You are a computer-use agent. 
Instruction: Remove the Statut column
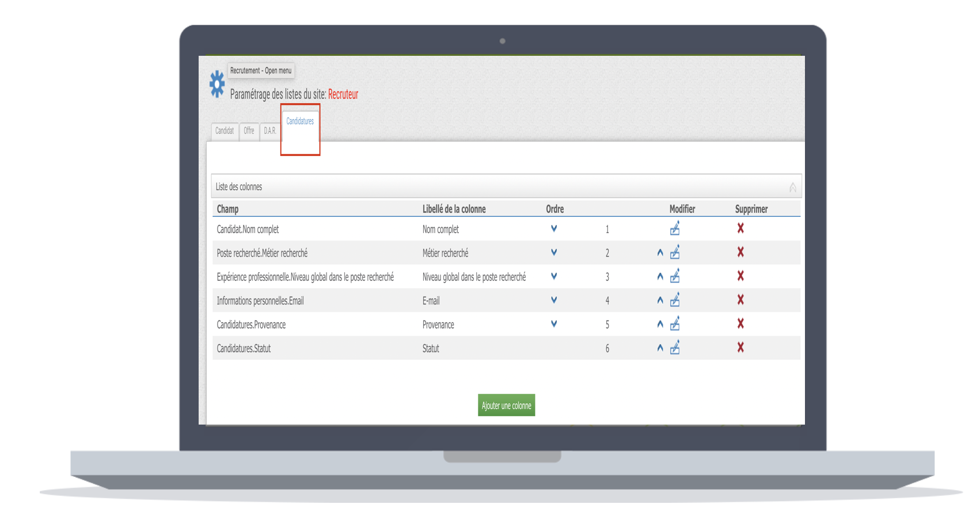pos(740,347)
